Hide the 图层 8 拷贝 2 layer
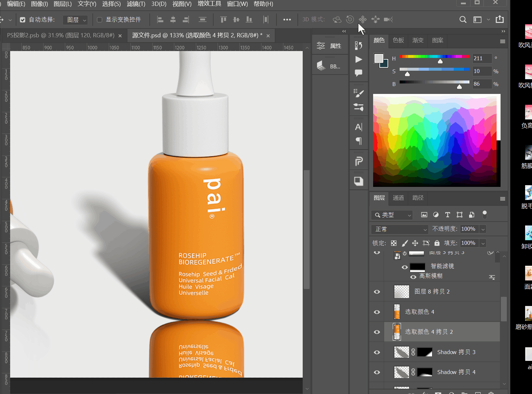 377,292
